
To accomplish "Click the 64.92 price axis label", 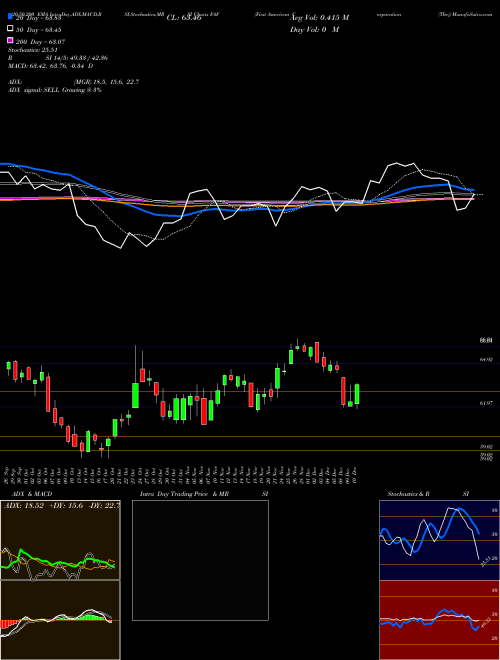I will [x=486, y=359].
